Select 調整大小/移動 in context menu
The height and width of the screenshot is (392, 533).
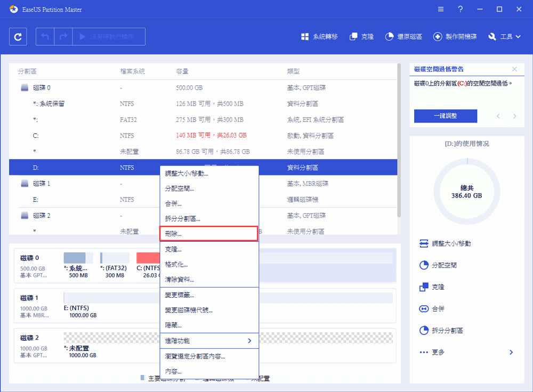[209, 174]
